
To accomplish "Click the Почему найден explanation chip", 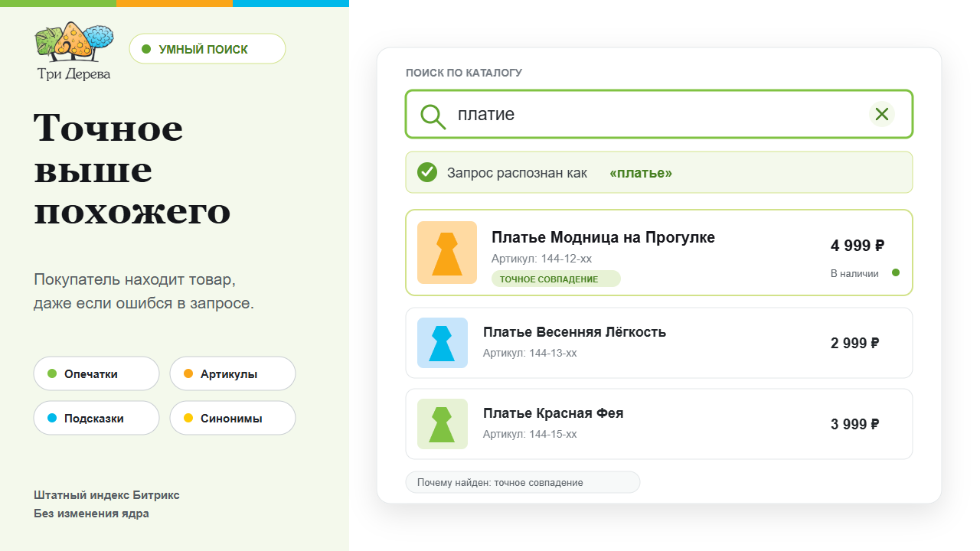I will pyautogui.click(x=523, y=482).
